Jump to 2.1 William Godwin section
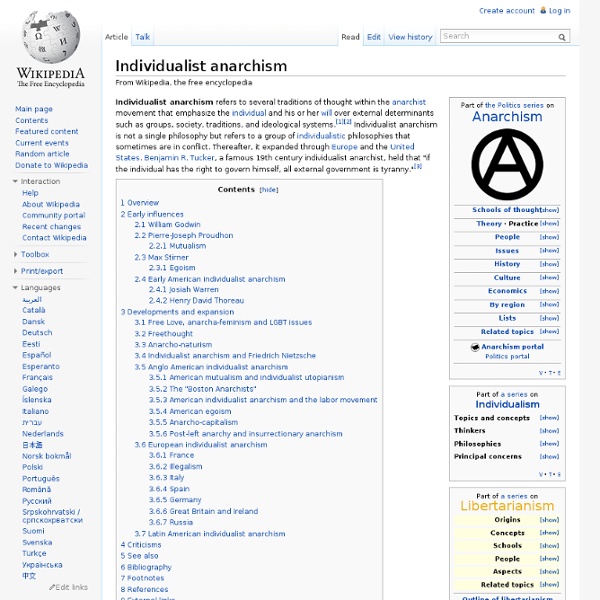 [167, 225]
